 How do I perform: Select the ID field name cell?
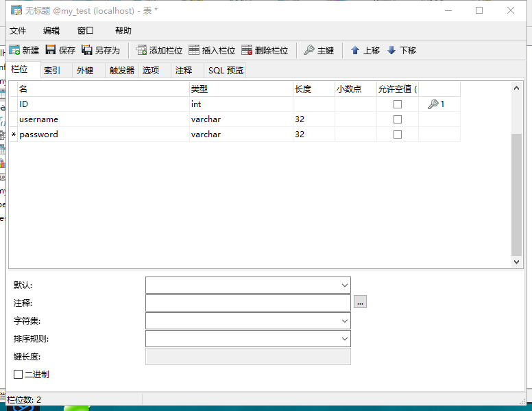pyautogui.click(x=104, y=104)
